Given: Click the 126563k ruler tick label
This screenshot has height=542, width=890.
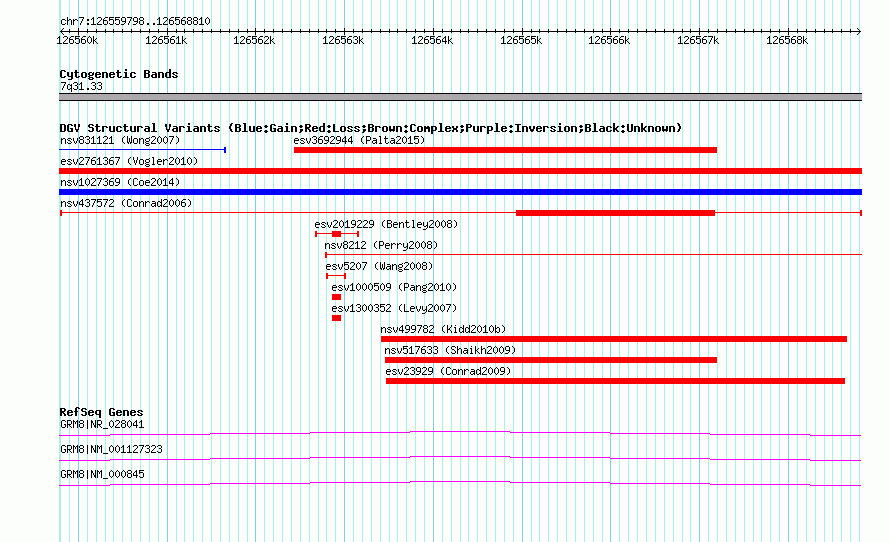Looking at the screenshot, I should (x=343, y=40).
